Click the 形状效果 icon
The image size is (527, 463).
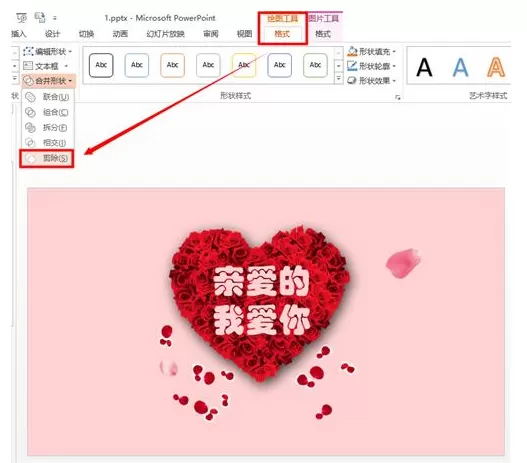click(x=352, y=80)
